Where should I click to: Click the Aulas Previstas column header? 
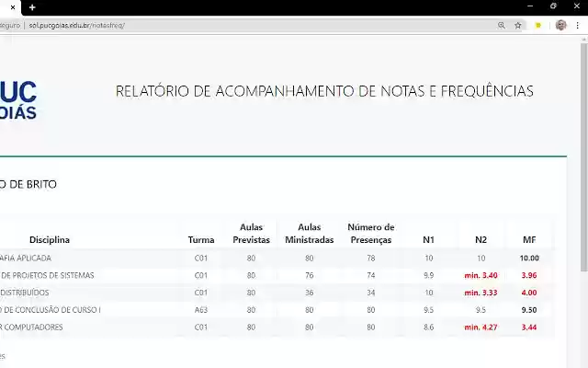point(251,233)
